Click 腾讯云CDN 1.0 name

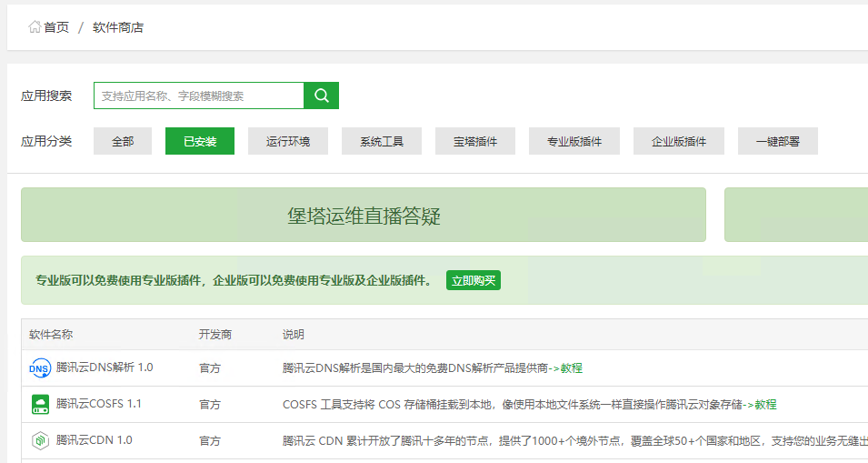click(x=95, y=440)
